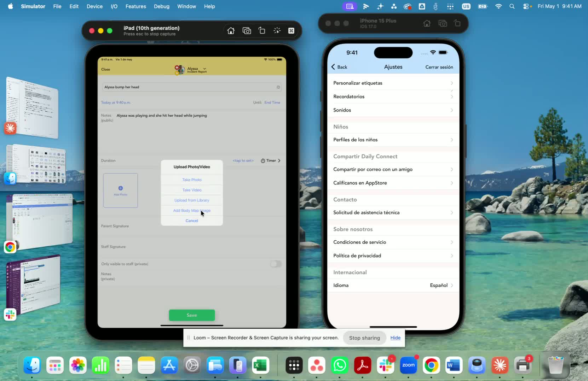Open the Apple menu

point(10,6)
